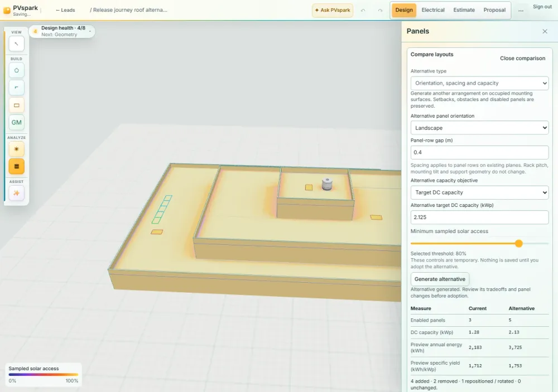Click the redo arrow icon

(x=380, y=10)
